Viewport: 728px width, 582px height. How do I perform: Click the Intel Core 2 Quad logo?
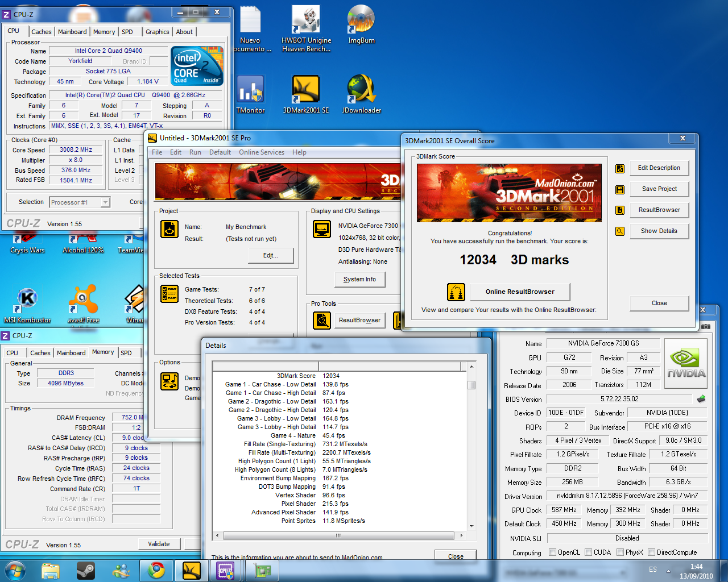(197, 66)
